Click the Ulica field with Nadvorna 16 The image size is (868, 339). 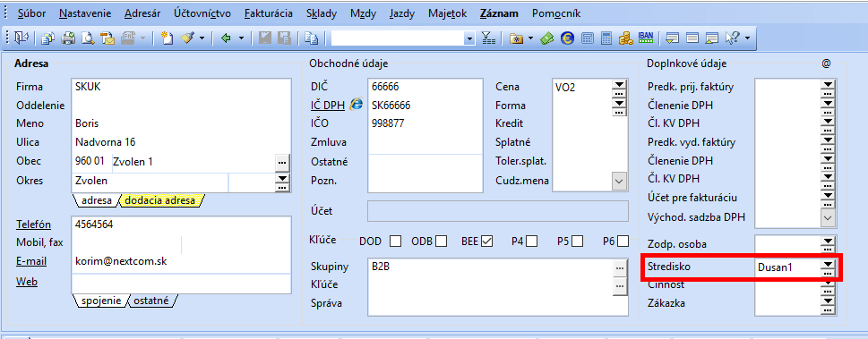point(182,142)
